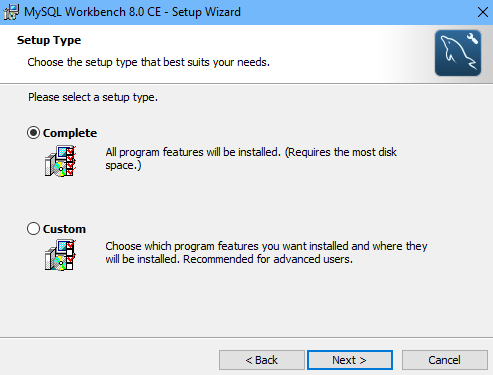The height and width of the screenshot is (375, 493).
Task: Click the 'All program features will be installed' text
Action: pyautogui.click(x=193, y=152)
